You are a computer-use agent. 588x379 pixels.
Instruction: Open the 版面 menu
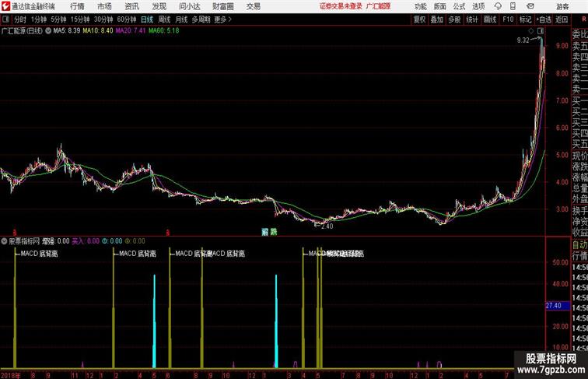(440, 6)
